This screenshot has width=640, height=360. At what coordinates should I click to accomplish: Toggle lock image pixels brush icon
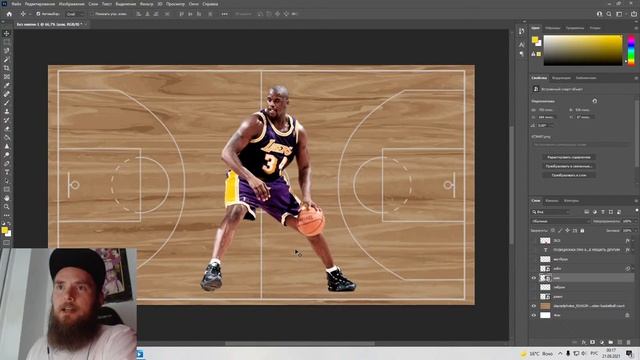click(560, 231)
